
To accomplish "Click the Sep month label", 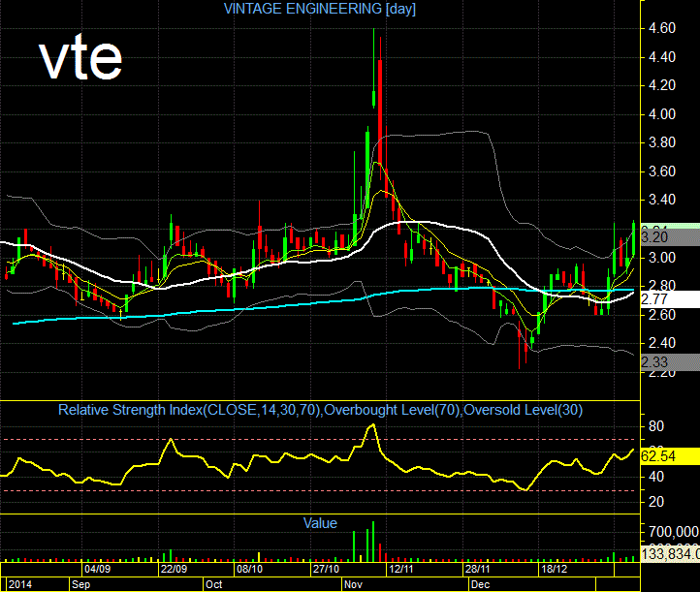I will click(80, 584).
